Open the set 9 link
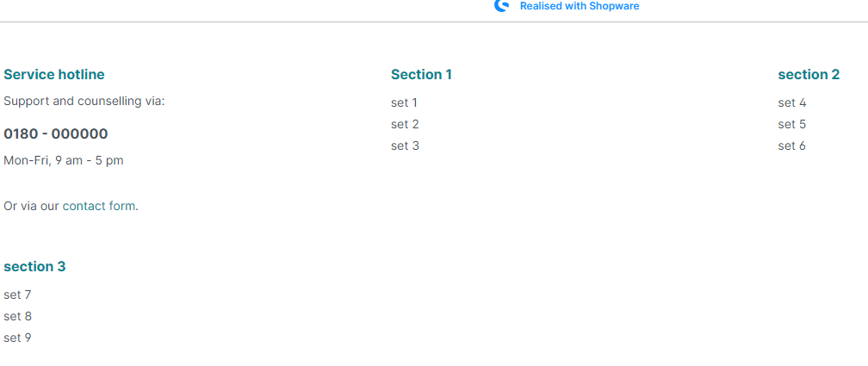 [x=17, y=338]
